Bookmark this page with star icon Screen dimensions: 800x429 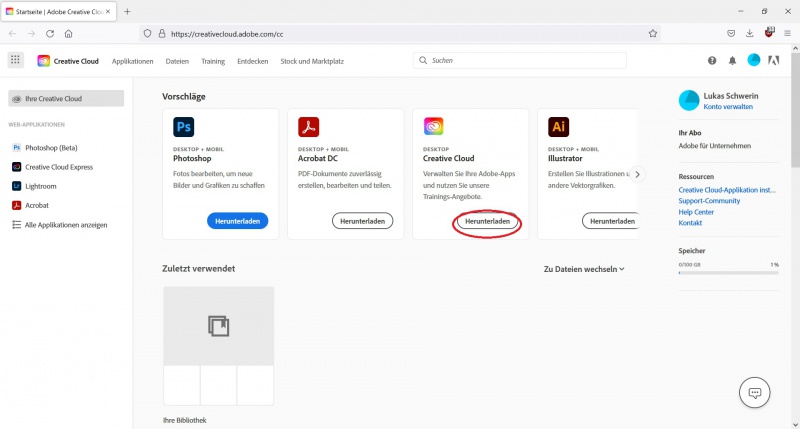pos(653,34)
